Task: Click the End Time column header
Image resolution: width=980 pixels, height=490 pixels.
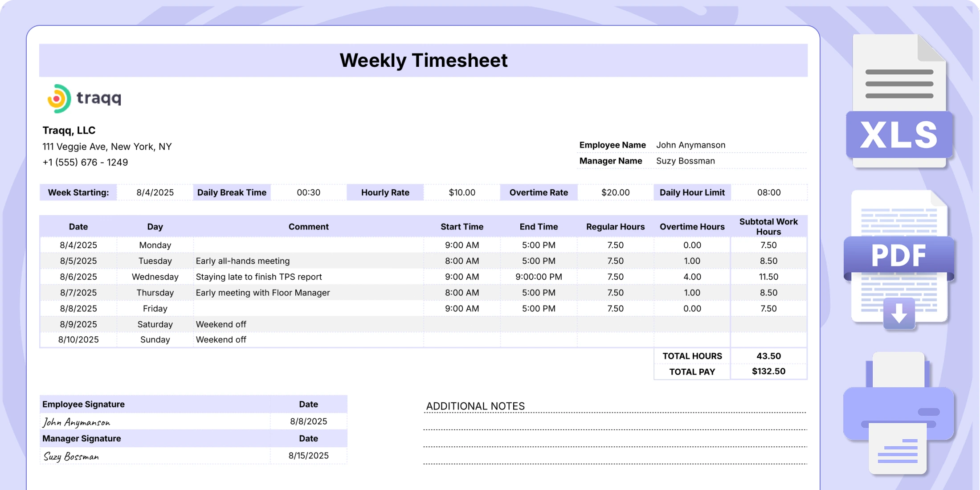Action: click(x=539, y=227)
